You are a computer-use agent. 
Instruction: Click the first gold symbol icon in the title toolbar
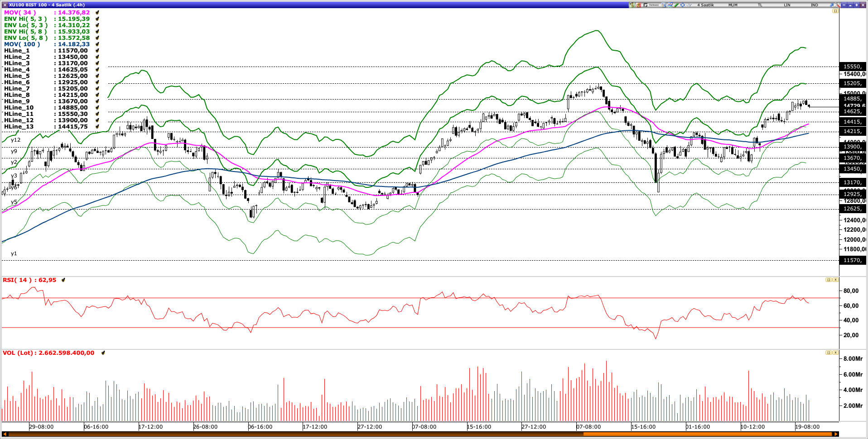(632, 5)
